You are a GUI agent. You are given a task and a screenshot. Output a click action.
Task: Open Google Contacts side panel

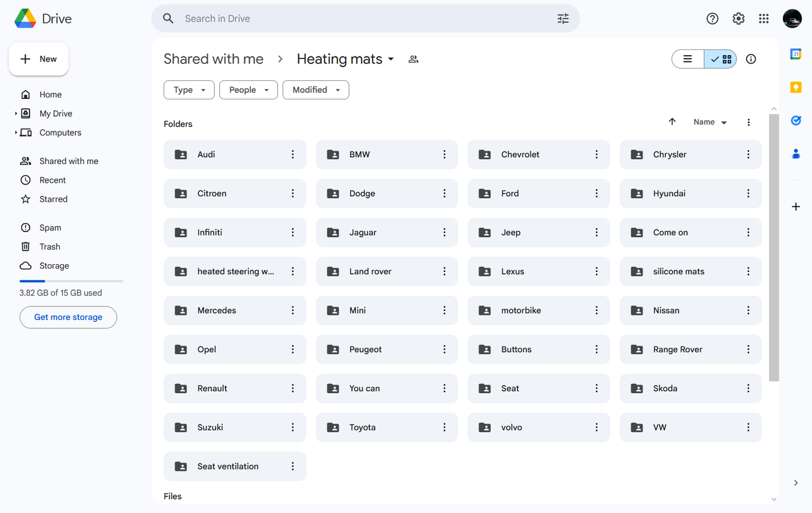(796, 154)
